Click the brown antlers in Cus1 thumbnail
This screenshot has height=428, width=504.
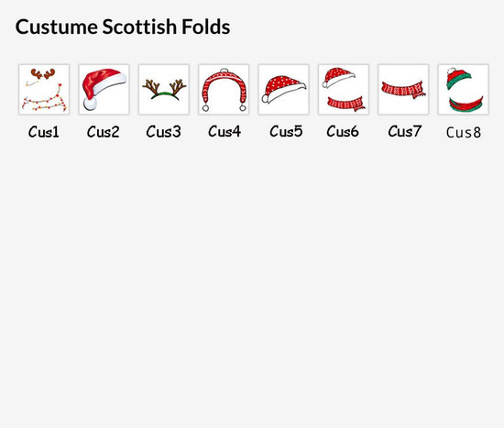pos(43,73)
